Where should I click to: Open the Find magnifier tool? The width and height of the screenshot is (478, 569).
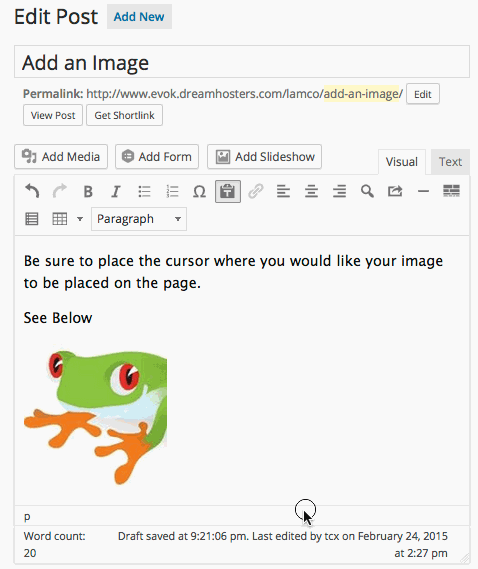367,191
